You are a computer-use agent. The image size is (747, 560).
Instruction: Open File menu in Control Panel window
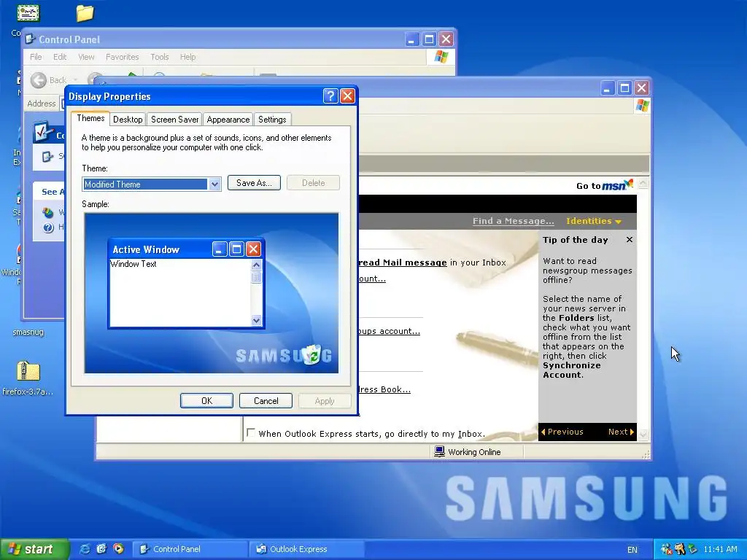[36, 57]
